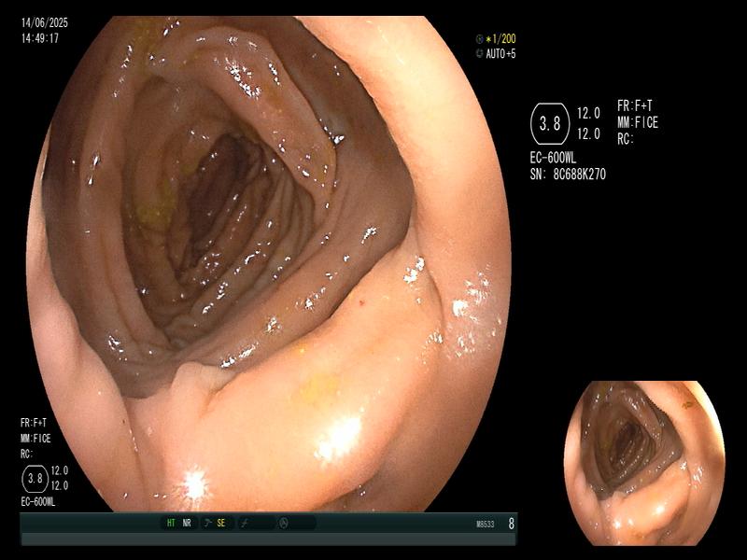The width and height of the screenshot is (747, 560).
Task: Open the small preview thumbnail image
Action: pyautogui.click(x=645, y=463)
